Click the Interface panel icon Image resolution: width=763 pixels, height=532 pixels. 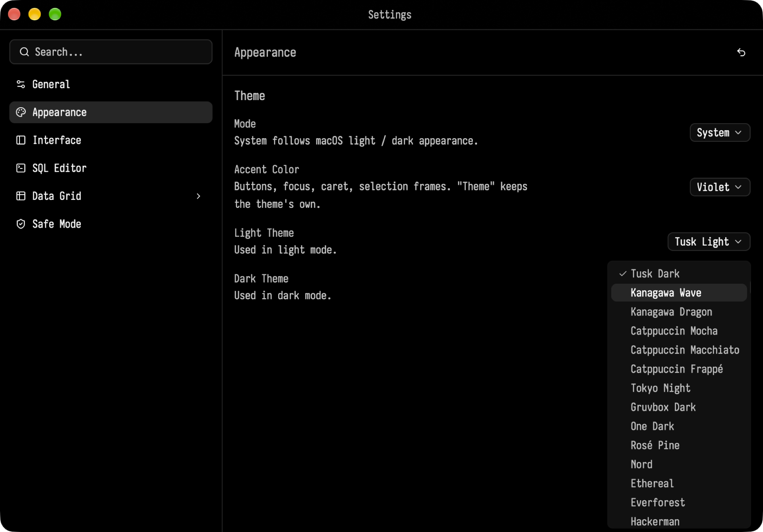pos(21,140)
